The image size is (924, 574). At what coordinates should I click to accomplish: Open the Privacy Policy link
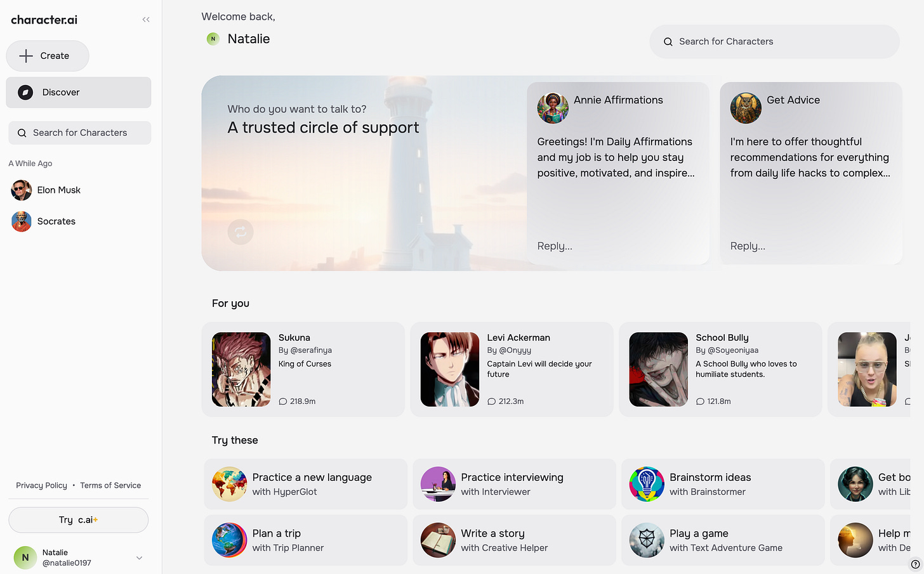[41, 485]
